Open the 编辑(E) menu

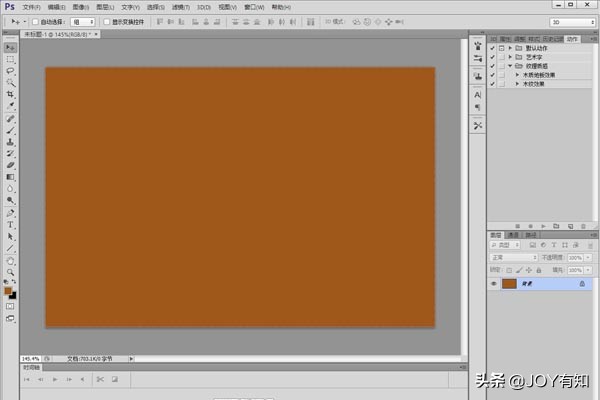[57, 7]
